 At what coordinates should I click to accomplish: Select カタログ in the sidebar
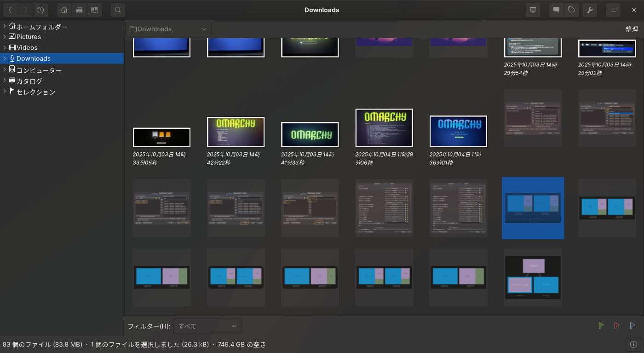(29, 81)
